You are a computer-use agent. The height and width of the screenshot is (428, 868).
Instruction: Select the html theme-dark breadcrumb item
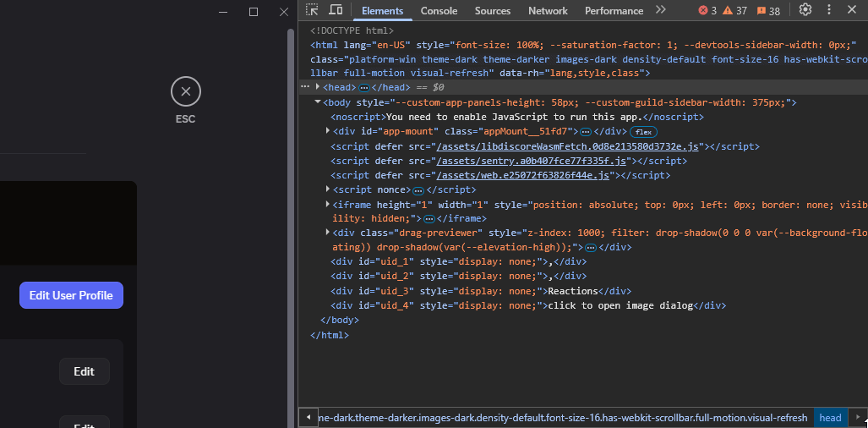(x=565, y=418)
